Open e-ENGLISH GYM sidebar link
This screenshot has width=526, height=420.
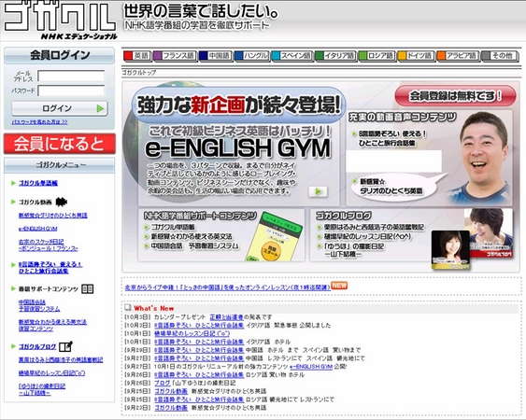pos(37,229)
